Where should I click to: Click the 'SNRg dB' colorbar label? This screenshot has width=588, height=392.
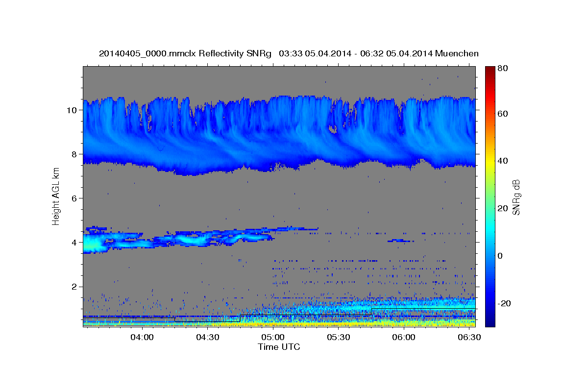tap(516, 197)
